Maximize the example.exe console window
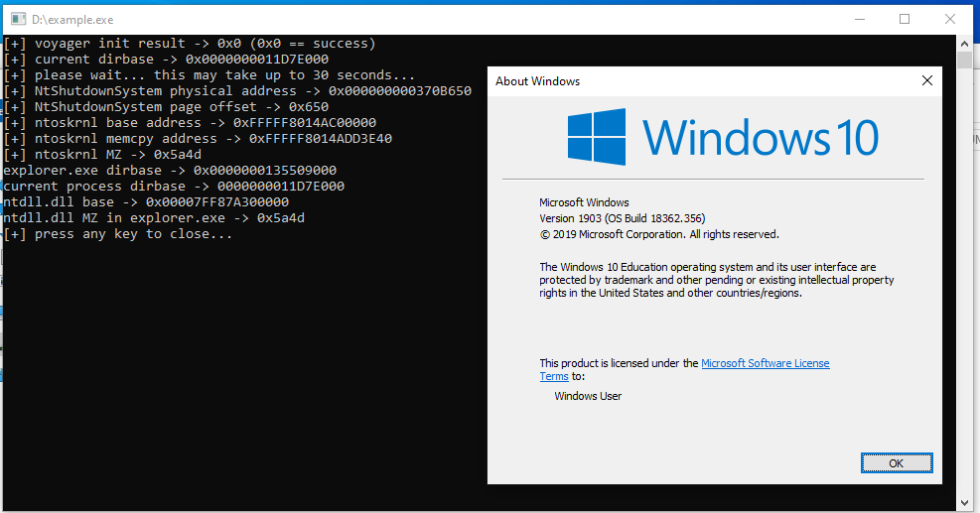Screen dimensions: 980x513 pyautogui.click(x=905, y=19)
